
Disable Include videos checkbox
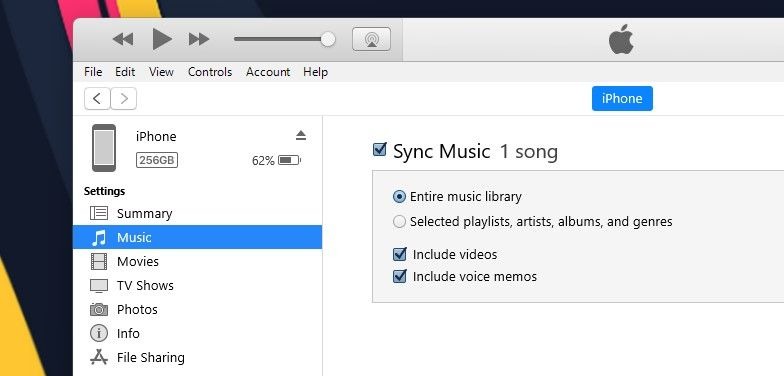click(x=400, y=254)
